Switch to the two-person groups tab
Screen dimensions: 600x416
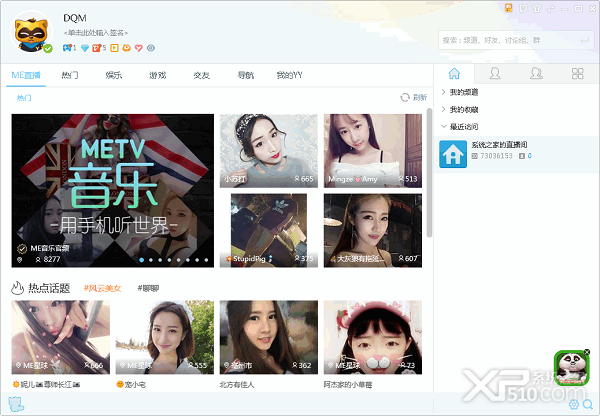point(536,73)
